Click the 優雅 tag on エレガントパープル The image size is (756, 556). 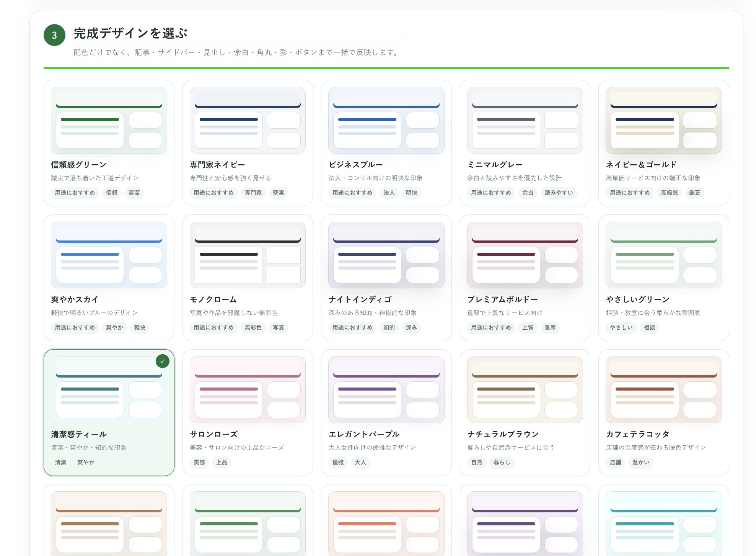pyautogui.click(x=338, y=462)
